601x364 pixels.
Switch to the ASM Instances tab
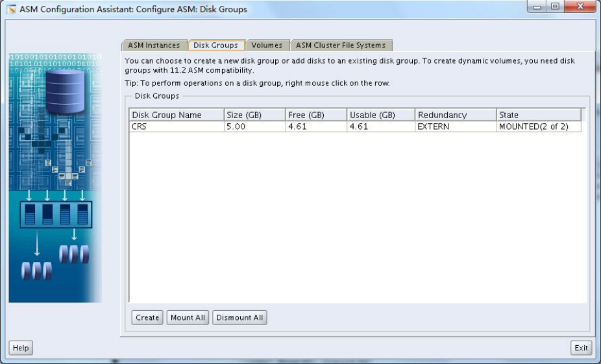(x=154, y=45)
